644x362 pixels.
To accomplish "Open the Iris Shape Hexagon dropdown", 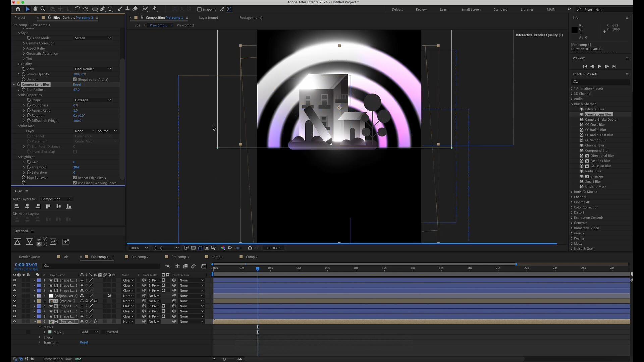I will tap(93, 100).
